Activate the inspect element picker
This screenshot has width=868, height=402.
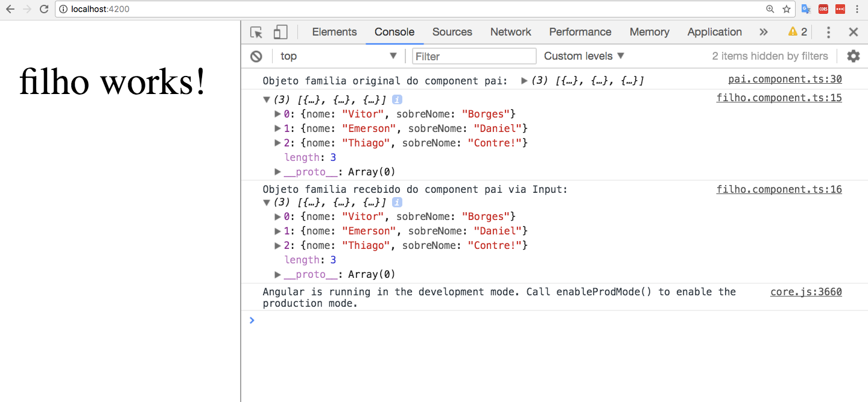(x=256, y=33)
